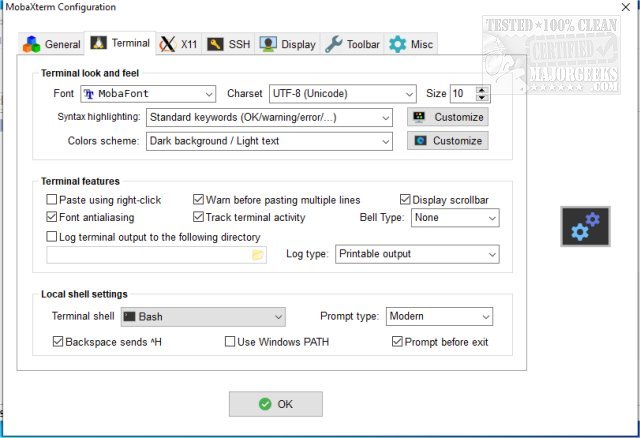Toggle Font antialiasing checkbox
The width and height of the screenshot is (640, 438).
point(51,217)
